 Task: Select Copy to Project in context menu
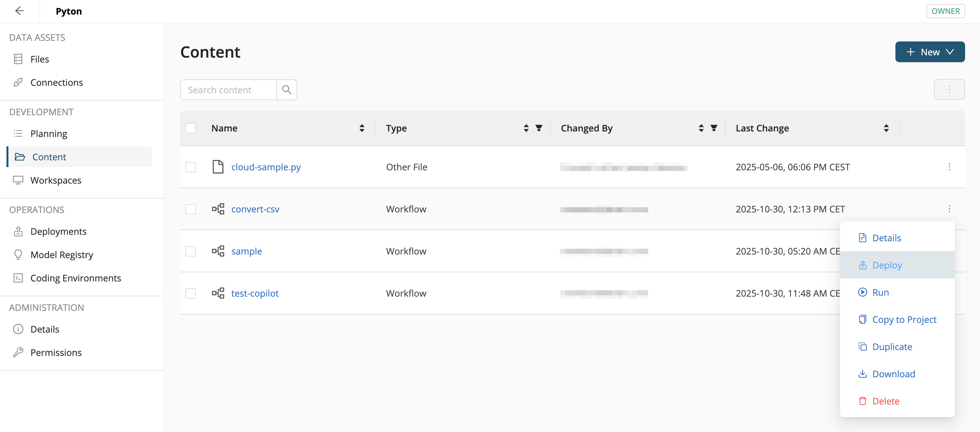pyautogui.click(x=904, y=319)
